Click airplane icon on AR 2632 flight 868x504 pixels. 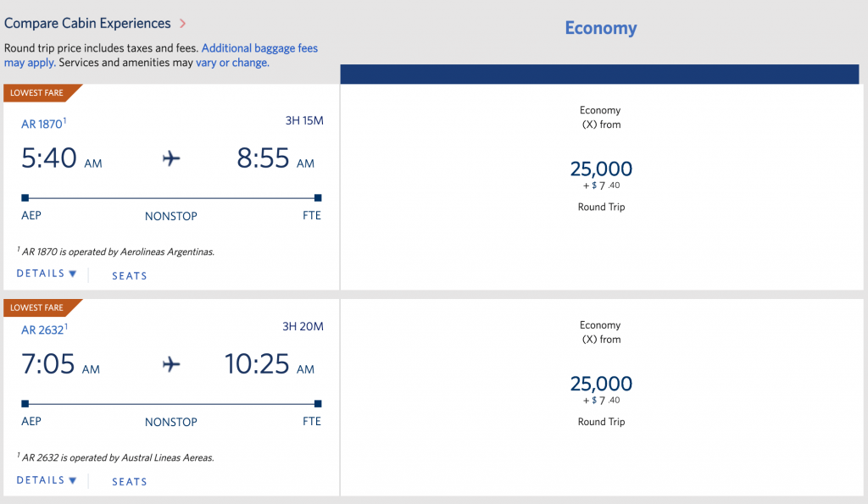click(x=171, y=364)
